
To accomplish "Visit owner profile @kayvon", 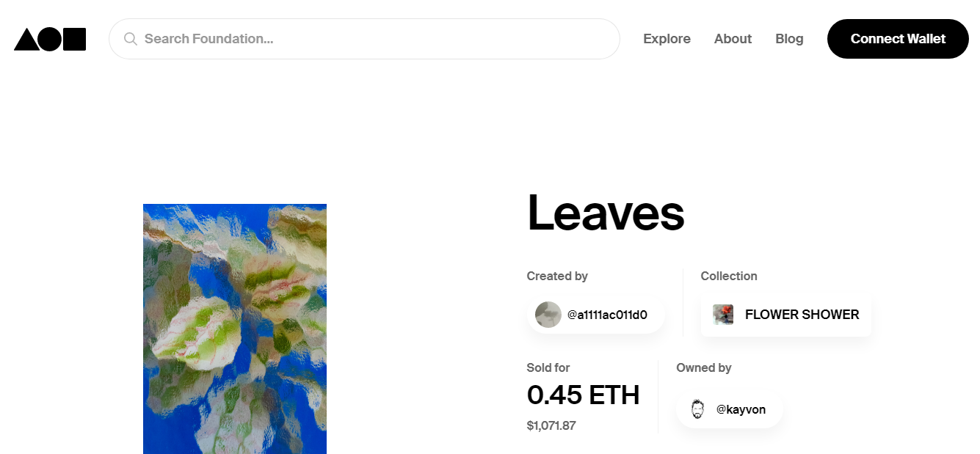I will coord(741,409).
